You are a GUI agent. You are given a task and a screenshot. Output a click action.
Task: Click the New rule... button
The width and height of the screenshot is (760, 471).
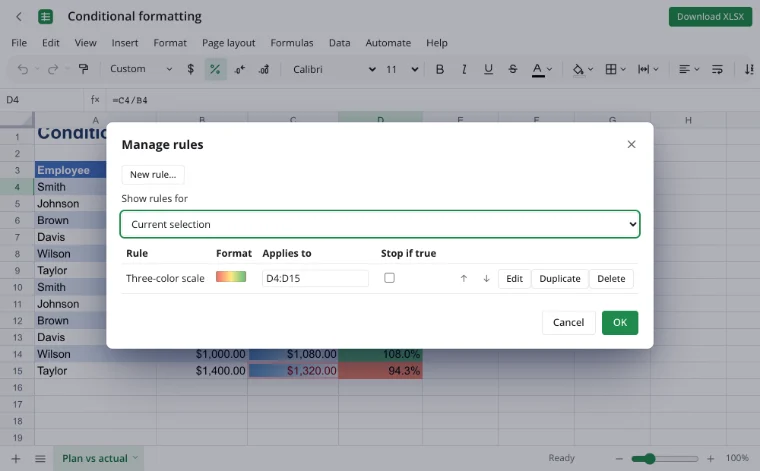153,175
